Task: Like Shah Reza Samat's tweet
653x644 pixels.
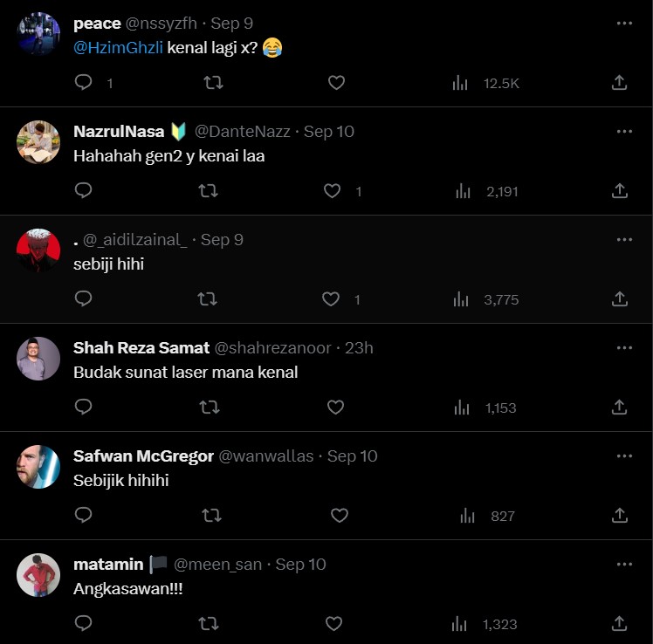Action: [x=336, y=407]
